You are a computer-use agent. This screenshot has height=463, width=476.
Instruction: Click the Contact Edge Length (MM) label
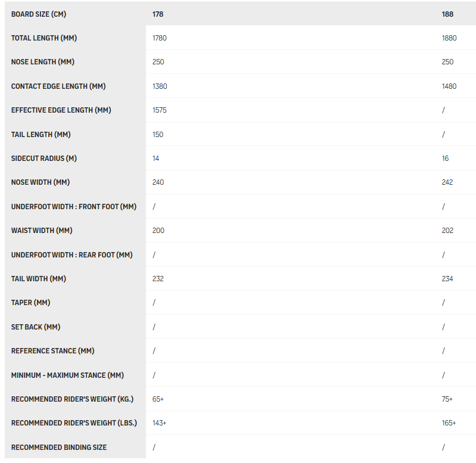[x=58, y=86]
